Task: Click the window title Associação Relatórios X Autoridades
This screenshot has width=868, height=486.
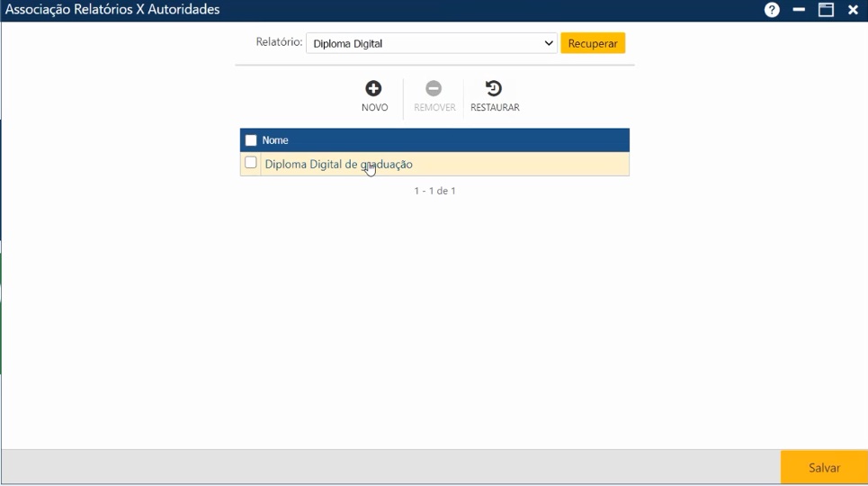Action: point(112,10)
